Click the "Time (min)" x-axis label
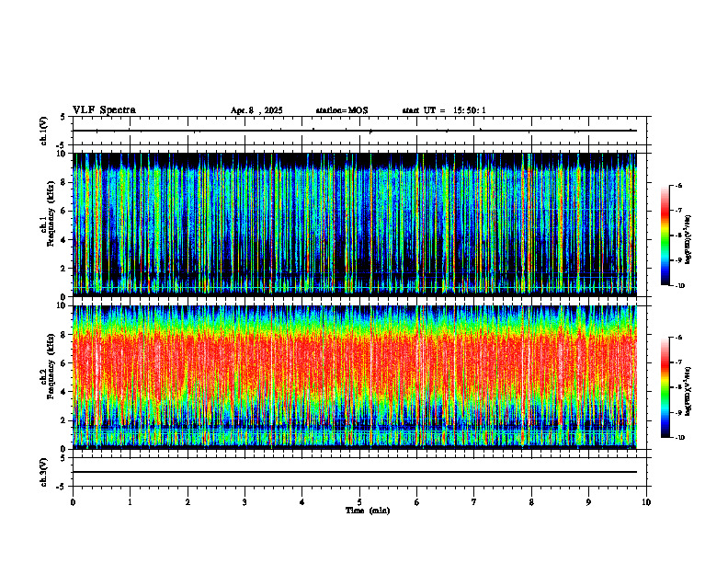 tap(368, 511)
